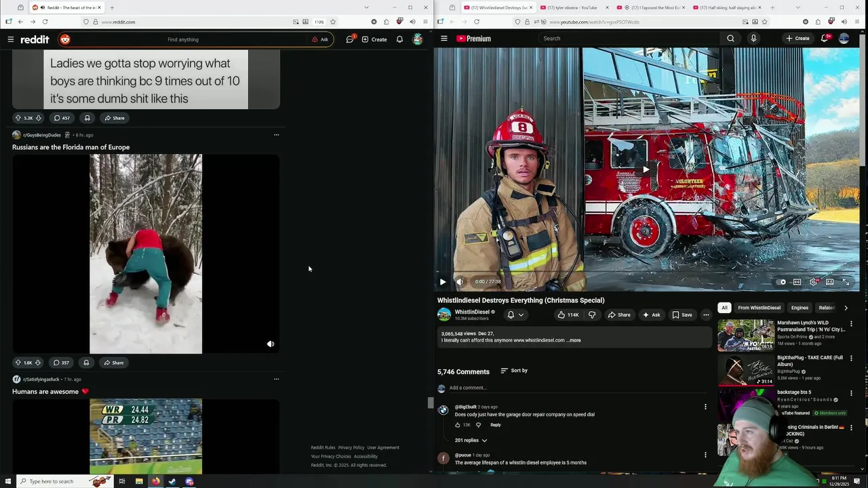Open the YouTube account avatar

click(x=844, y=39)
